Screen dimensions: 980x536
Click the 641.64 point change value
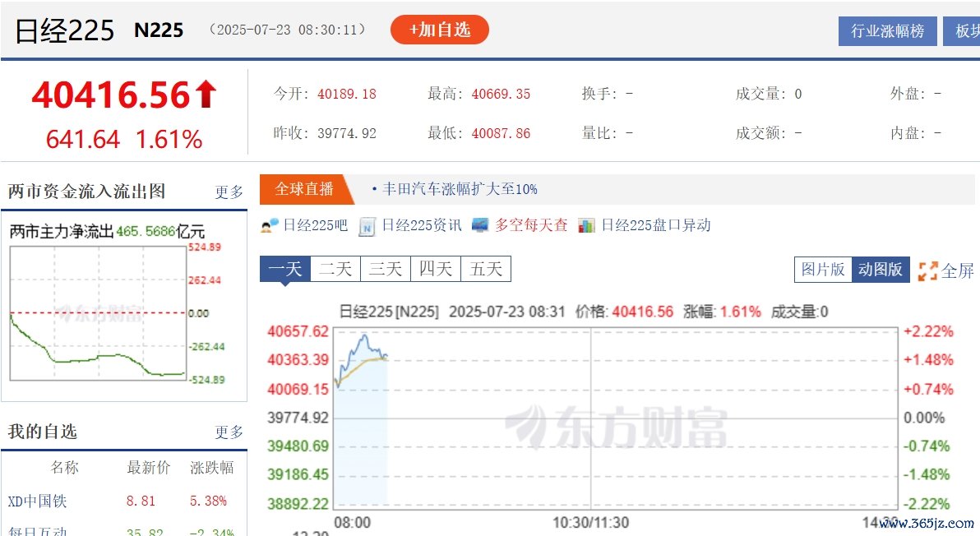[x=82, y=139]
